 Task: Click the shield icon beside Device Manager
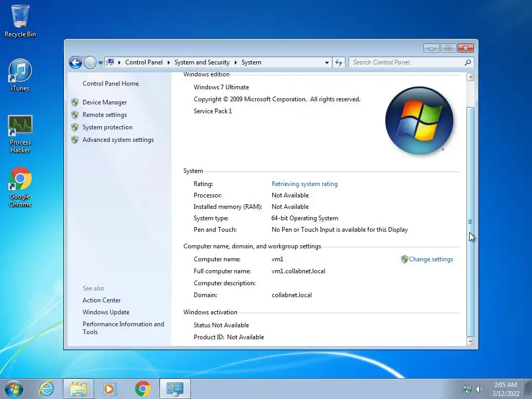(75, 102)
